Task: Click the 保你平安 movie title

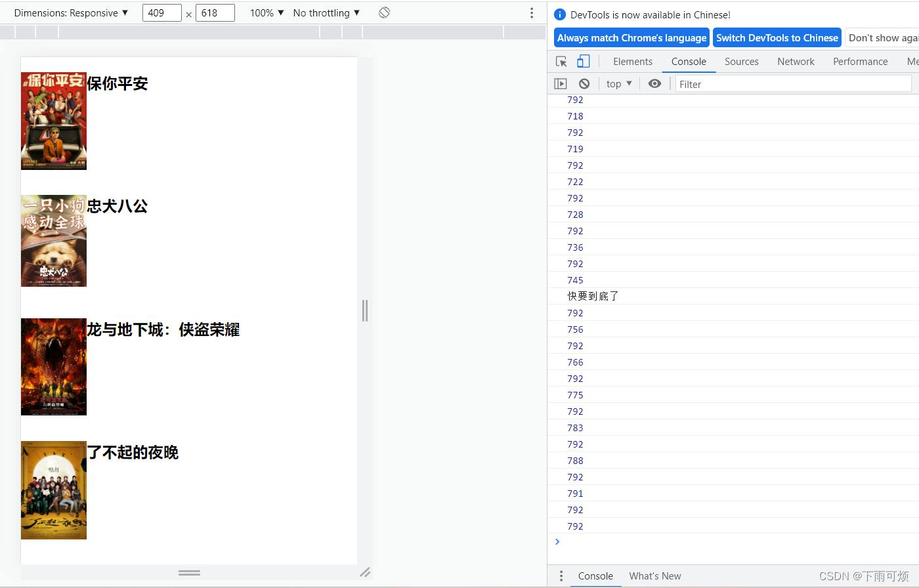Action: pos(118,83)
